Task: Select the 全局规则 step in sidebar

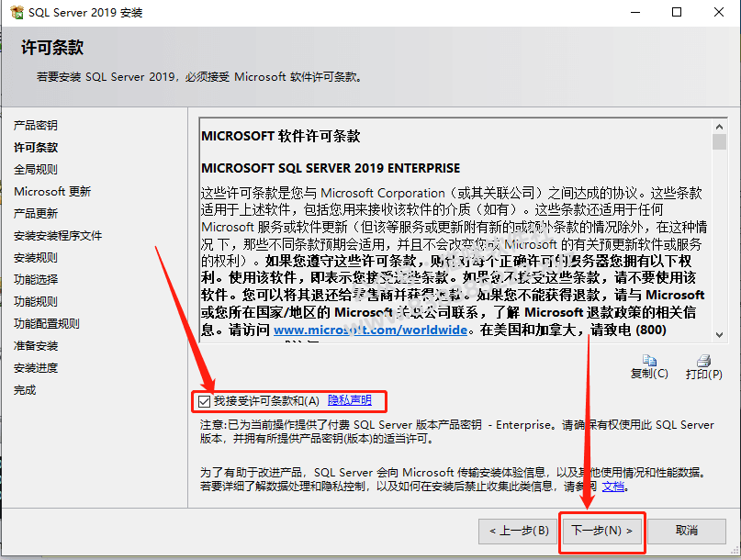Action: tap(36, 169)
